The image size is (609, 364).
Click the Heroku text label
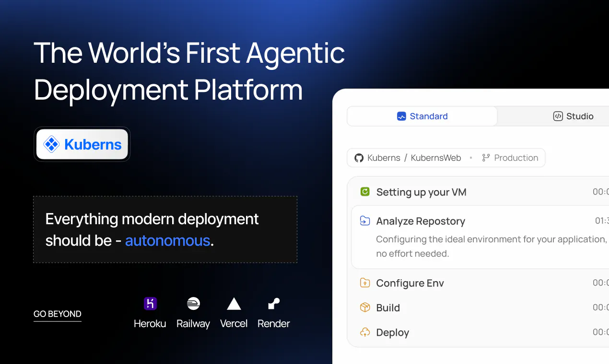(x=150, y=324)
